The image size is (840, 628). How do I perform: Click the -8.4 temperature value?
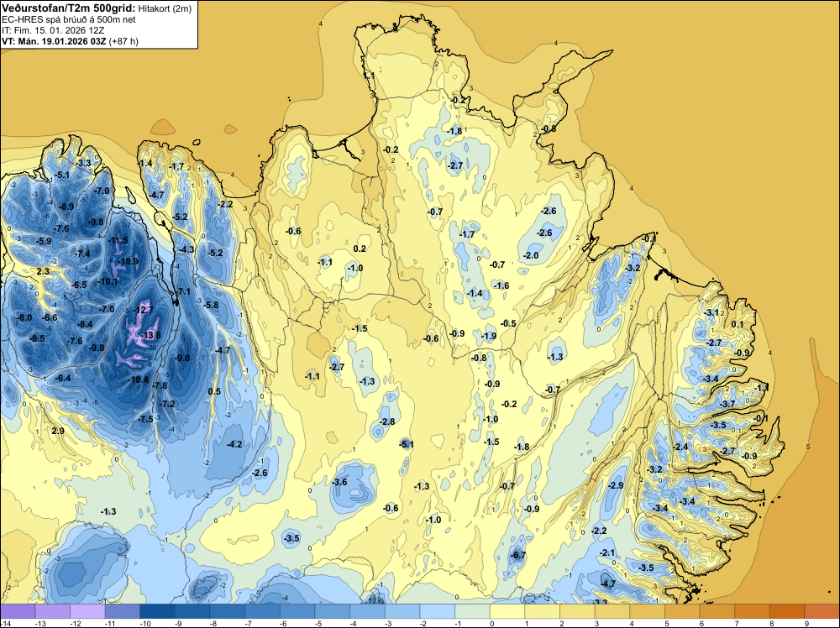(x=85, y=324)
